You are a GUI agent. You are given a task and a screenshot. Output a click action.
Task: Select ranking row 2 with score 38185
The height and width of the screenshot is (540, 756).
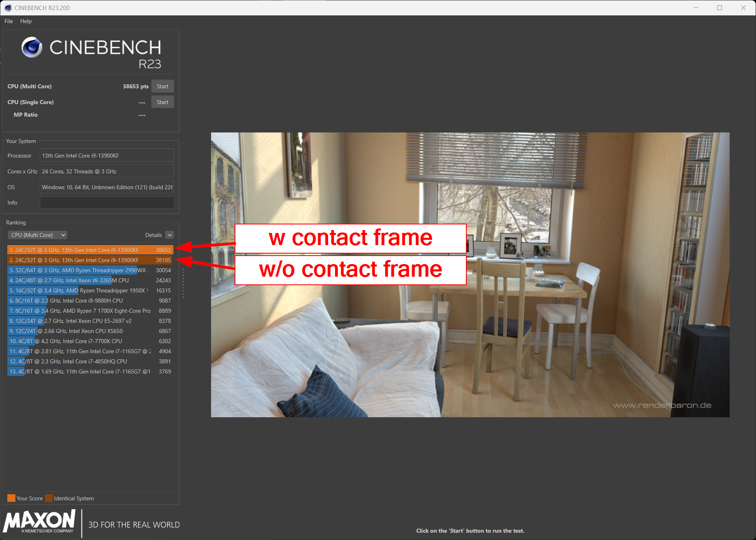(x=90, y=260)
